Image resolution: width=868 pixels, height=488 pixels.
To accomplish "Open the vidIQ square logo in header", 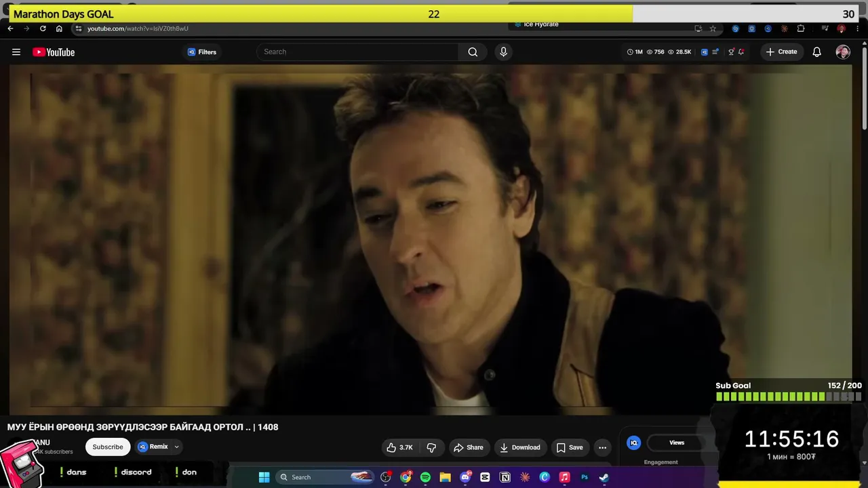I will pos(705,52).
